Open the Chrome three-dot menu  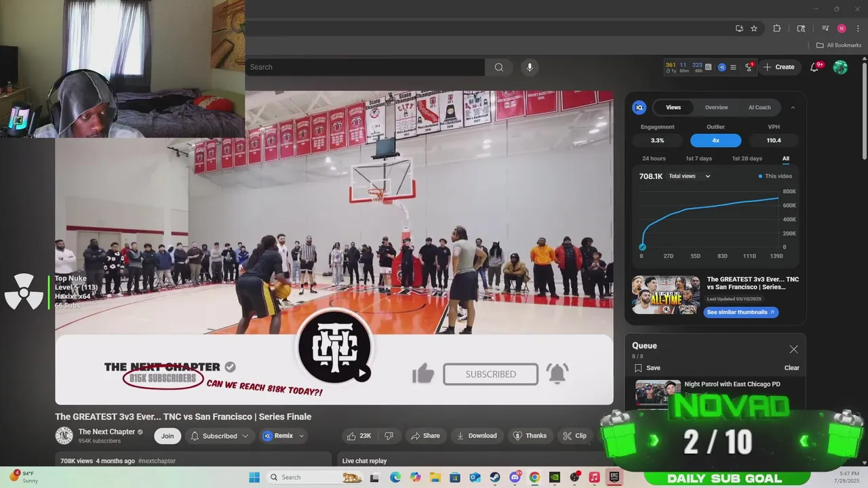coord(858,28)
